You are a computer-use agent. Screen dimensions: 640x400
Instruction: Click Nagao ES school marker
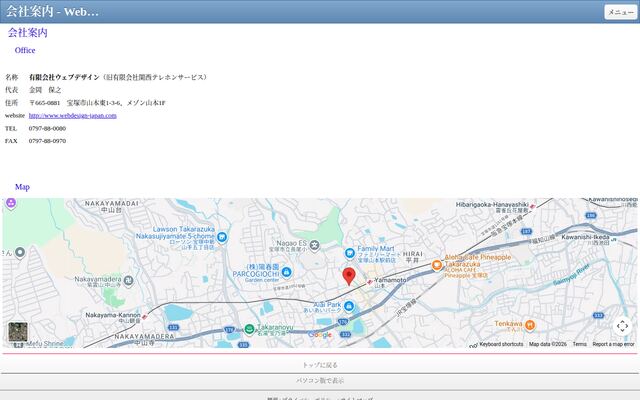point(314,245)
